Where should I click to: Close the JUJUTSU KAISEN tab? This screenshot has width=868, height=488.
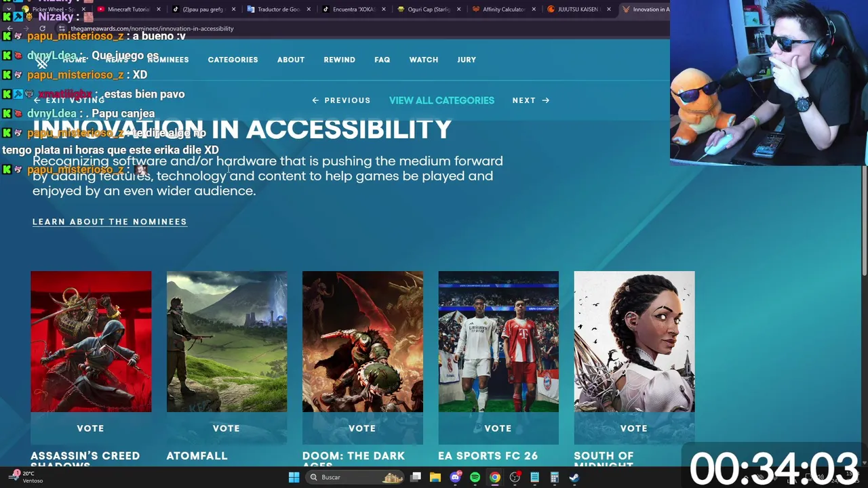tap(608, 9)
